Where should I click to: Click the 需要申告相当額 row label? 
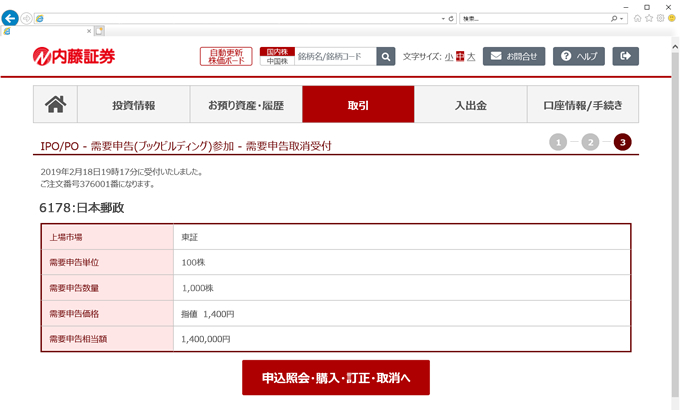pyautogui.click(x=108, y=339)
